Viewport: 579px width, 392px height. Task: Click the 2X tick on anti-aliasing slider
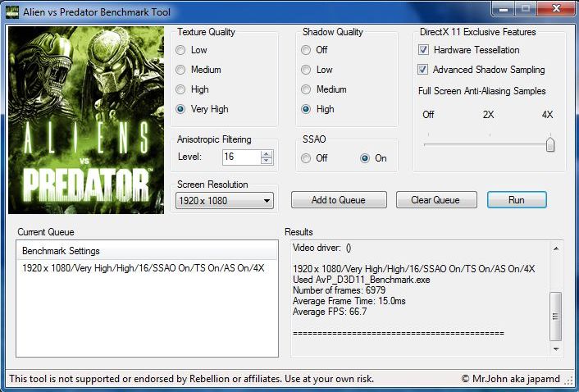point(490,135)
